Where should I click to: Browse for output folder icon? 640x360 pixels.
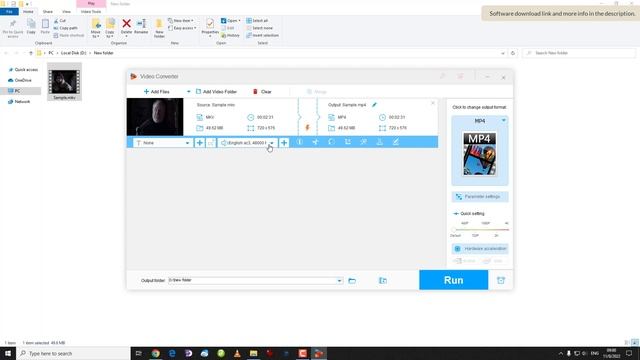tap(352, 281)
